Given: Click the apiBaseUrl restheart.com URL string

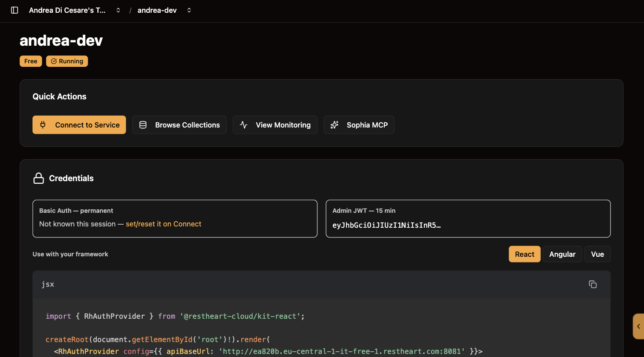Looking at the screenshot, I should pyautogui.click(x=342, y=351).
